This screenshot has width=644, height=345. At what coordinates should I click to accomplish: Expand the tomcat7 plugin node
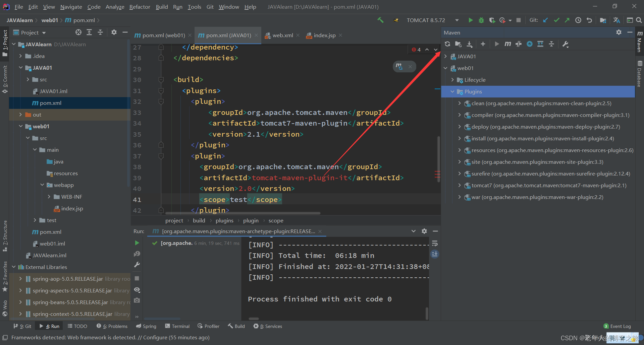click(x=460, y=185)
